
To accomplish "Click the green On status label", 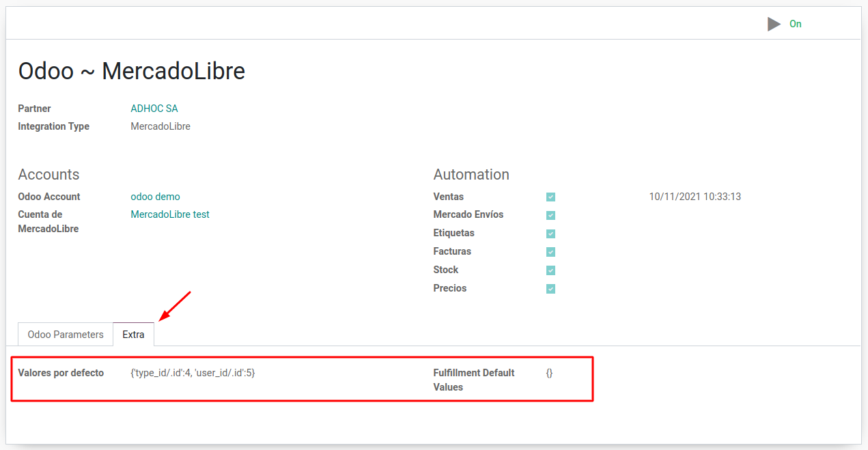I will (795, 24).
